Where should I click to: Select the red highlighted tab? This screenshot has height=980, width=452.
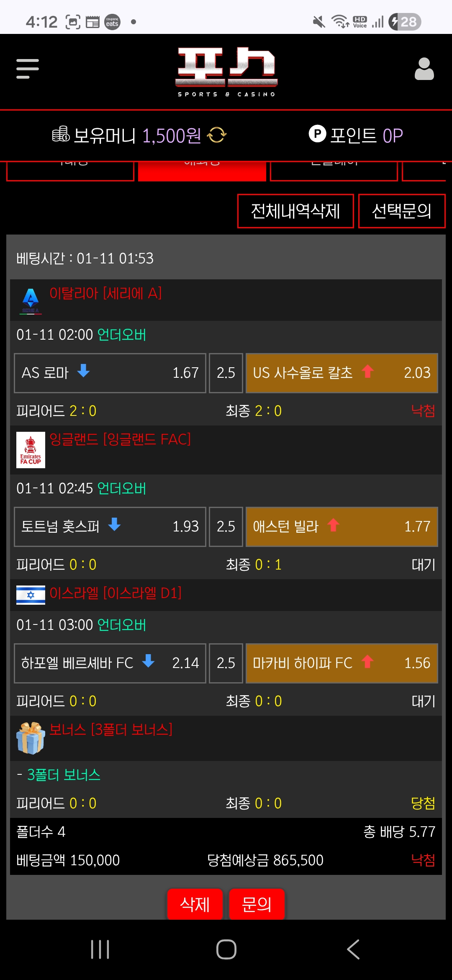(202, 172)
